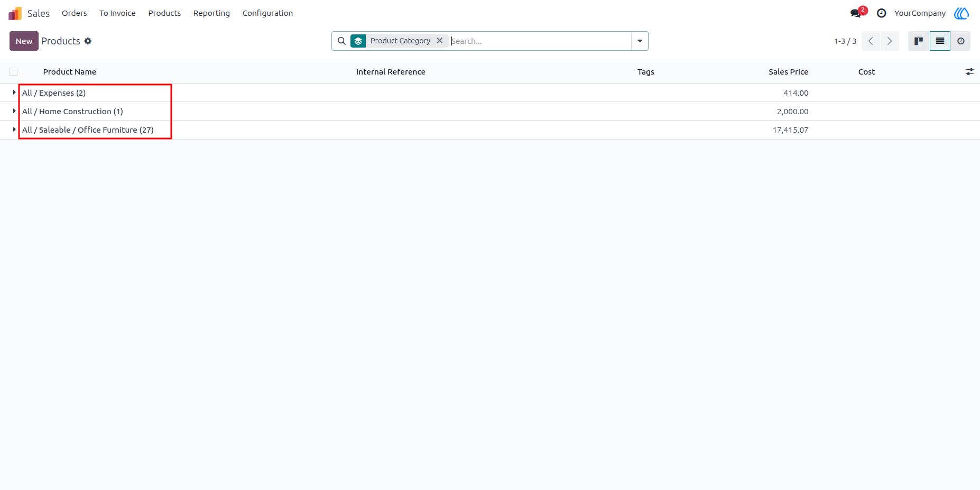This screenshot has width=980, height=490.
Task: Switch to Kanban view
Action: click(x=919, y=41)
